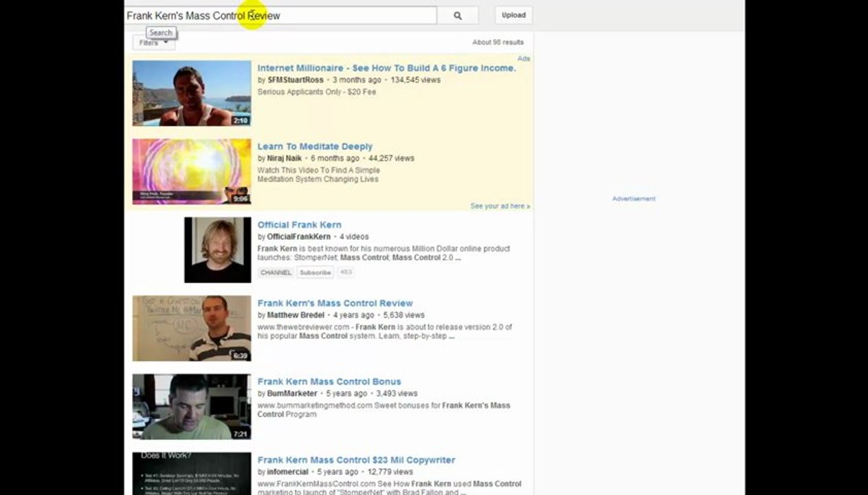
Task: Visit SFMStuartRoss channel link
Action: (296, 80)
